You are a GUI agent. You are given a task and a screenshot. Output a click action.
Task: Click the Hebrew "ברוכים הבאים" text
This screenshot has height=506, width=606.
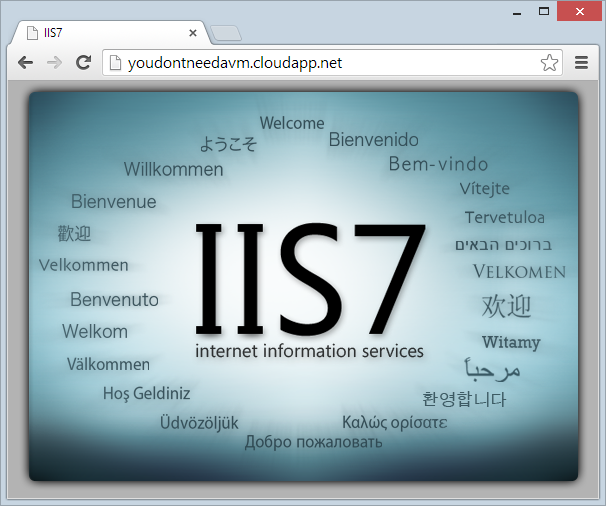tap(503, 245)
